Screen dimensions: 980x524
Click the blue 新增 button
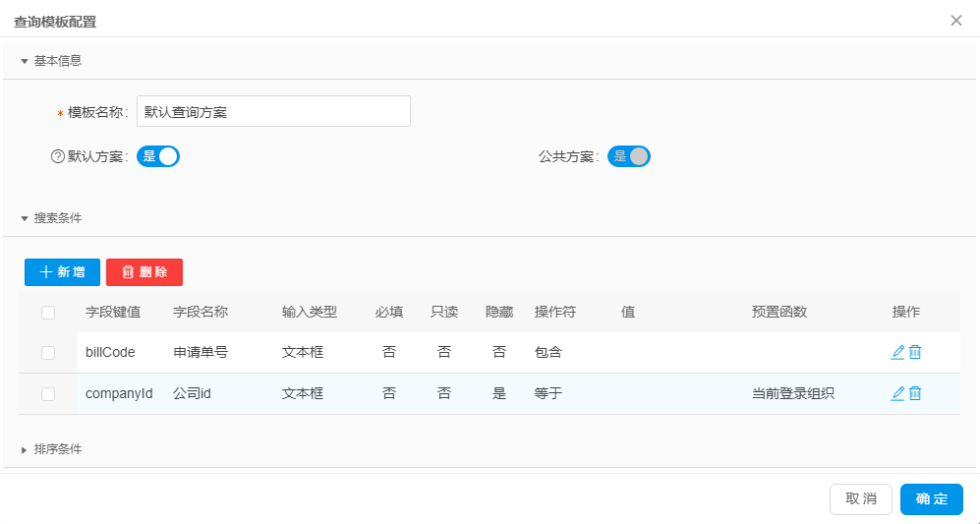point(62,272)
